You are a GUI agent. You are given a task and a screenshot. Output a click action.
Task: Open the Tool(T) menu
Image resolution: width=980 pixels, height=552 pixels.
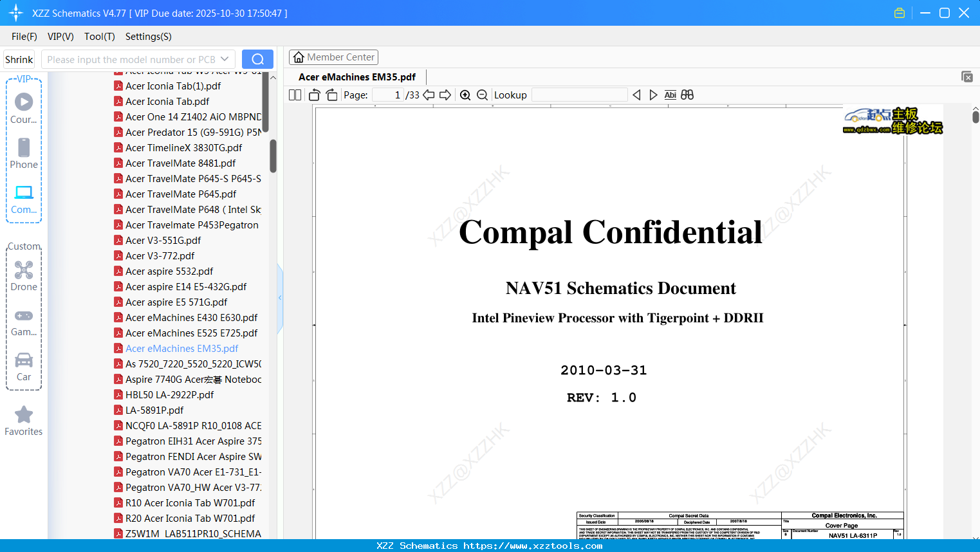pyautogui.click(x=100, y=37)
